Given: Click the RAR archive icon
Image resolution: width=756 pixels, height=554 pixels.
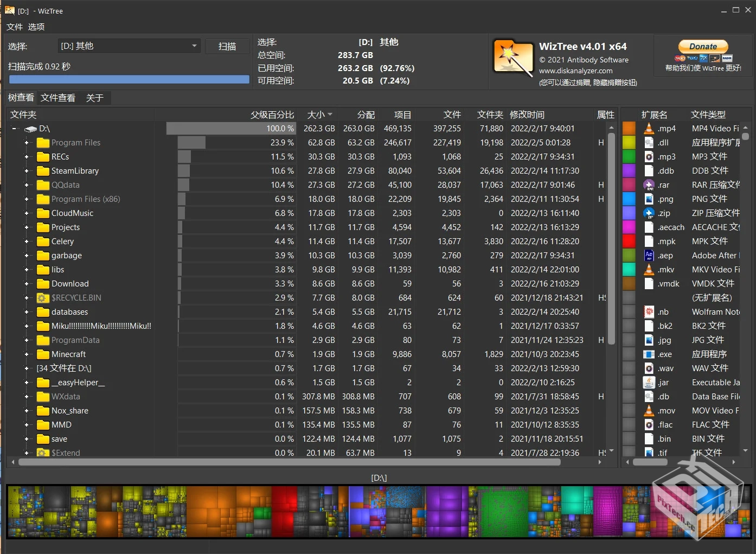Looking at the screenshot, I should [649, 184].
